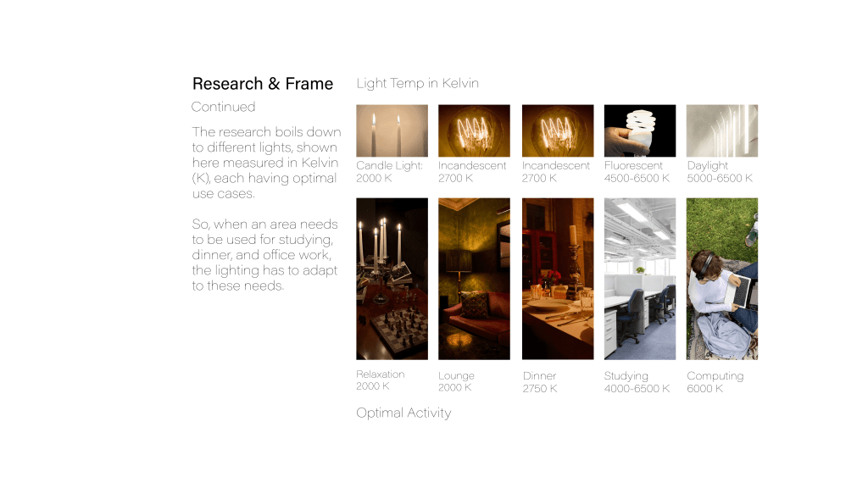Click the Daylight 5000-6500 K caption

[720, 171]
